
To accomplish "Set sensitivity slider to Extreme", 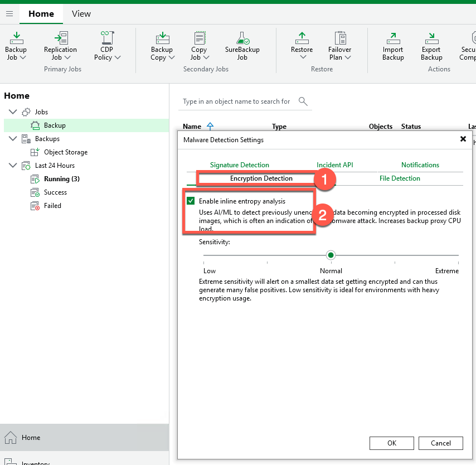I will (458, 255).
